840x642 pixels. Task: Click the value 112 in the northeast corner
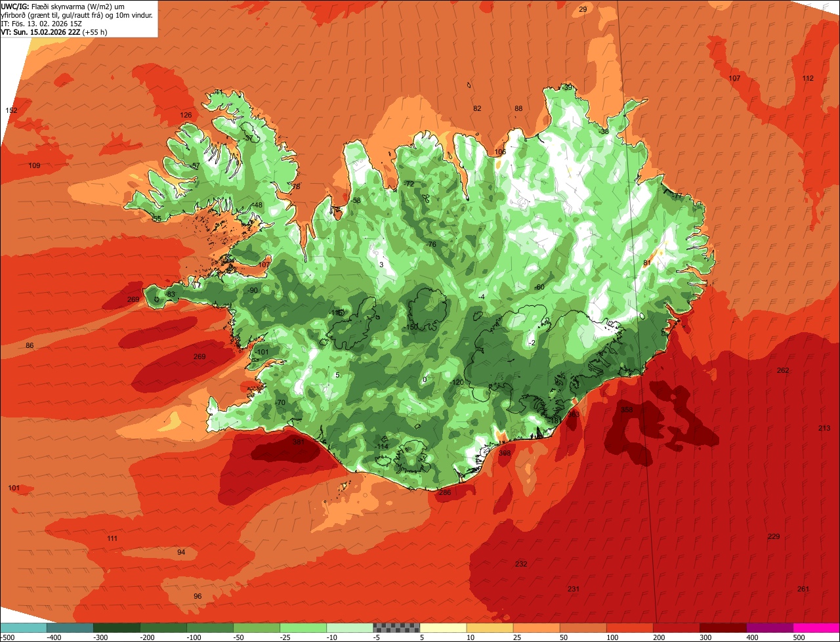point(808,78)
